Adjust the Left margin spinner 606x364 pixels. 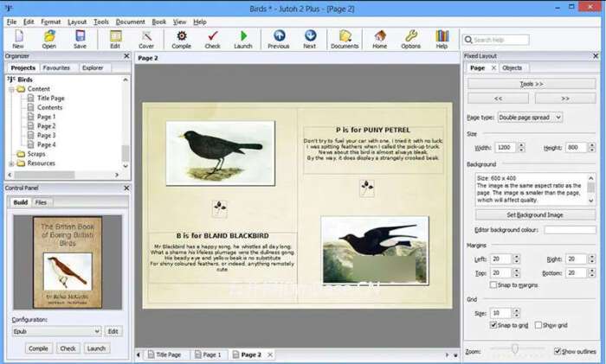tap(517, 259)
